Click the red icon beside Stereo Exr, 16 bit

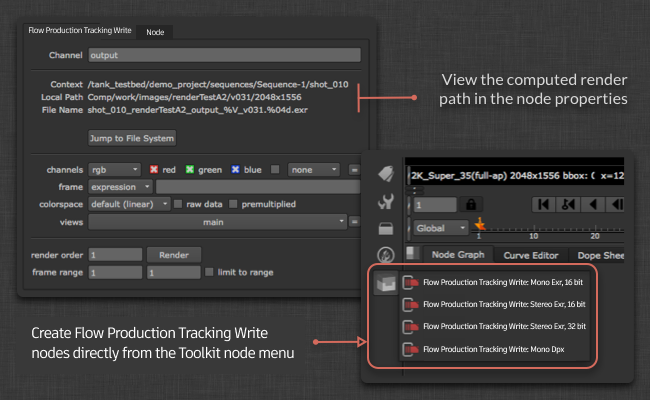point(410,305)
